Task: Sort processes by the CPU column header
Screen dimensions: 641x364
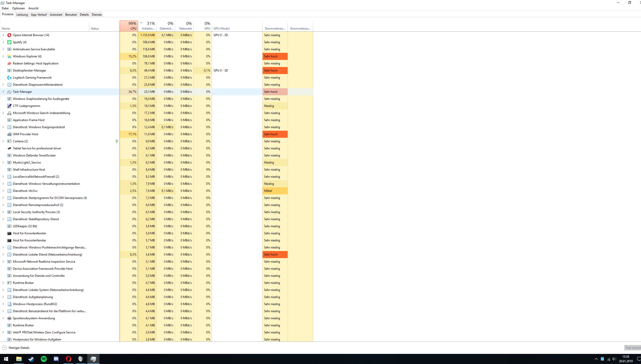Action: [x=129, y=26]
